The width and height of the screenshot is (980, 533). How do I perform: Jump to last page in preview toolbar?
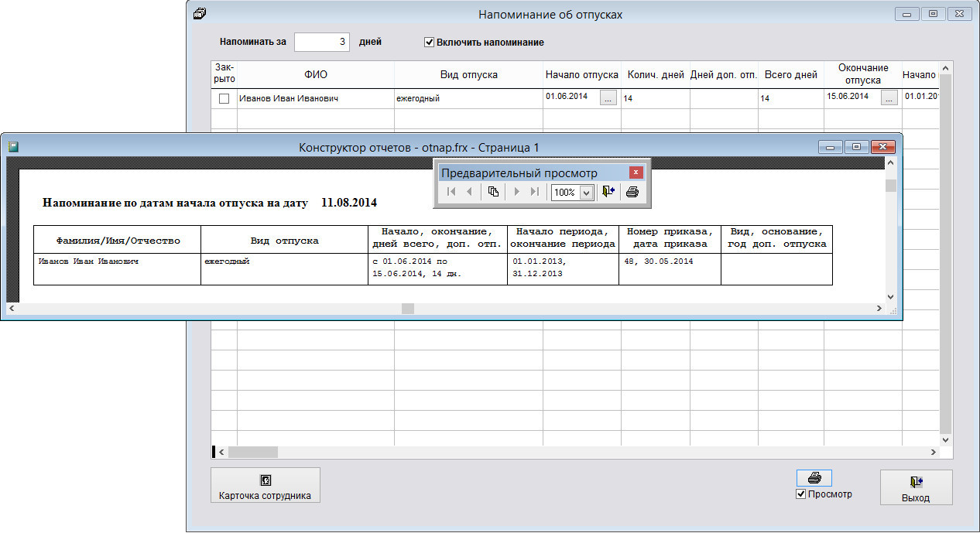(x=534, y=192)
